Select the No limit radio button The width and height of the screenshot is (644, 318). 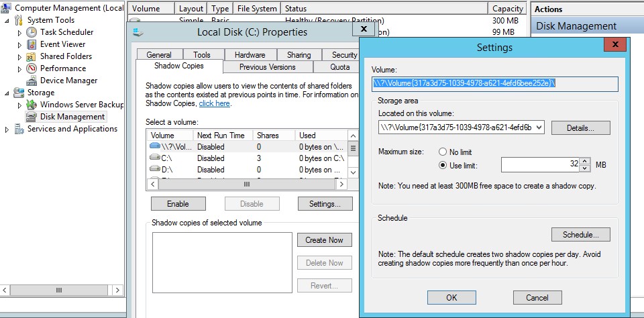[443, 152]
